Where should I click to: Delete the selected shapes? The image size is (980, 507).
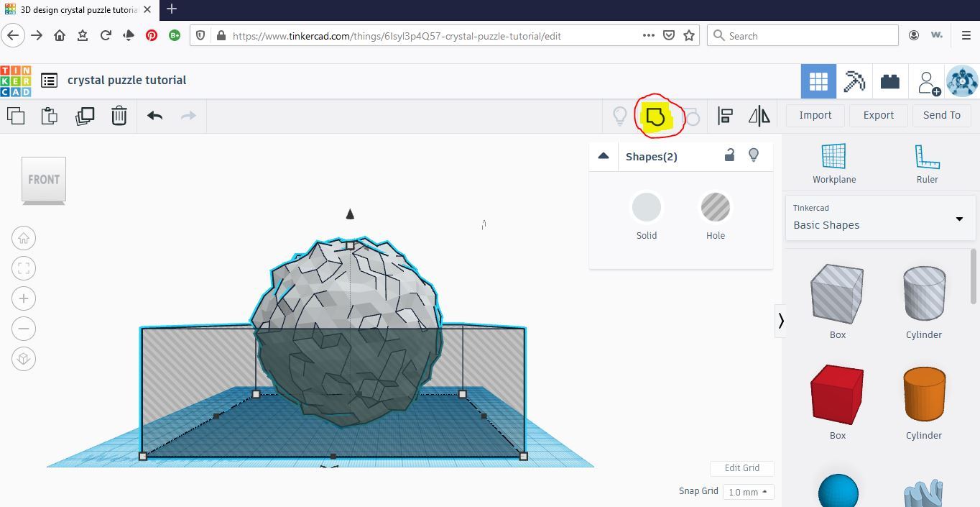[x=119, y=116]
